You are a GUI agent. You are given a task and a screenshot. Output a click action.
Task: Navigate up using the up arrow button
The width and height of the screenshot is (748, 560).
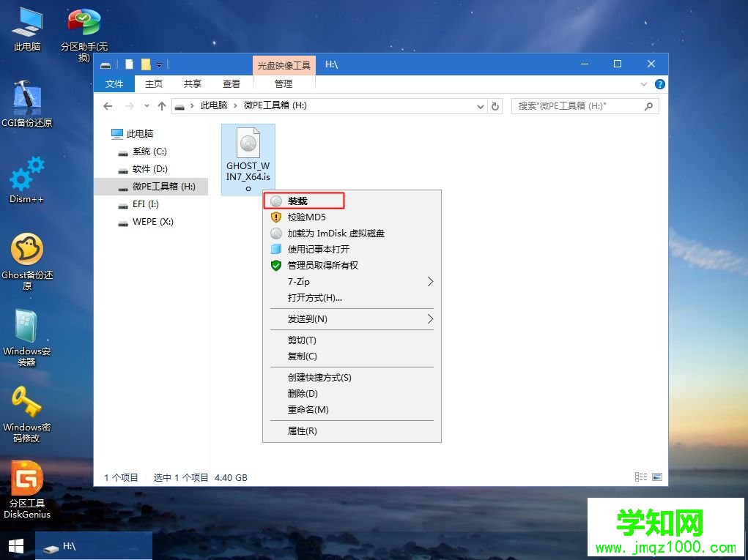click(162, 105)
